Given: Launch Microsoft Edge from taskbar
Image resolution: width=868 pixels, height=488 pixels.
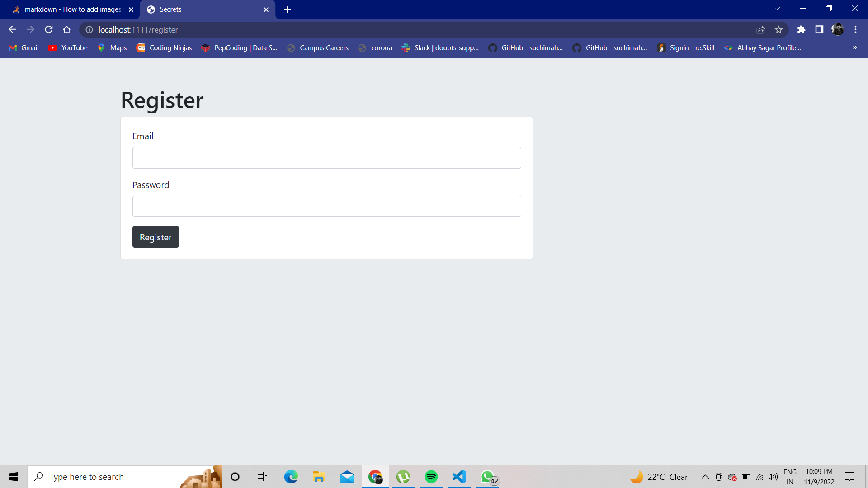Looking at the screenshot, I should tap(291, 477).
